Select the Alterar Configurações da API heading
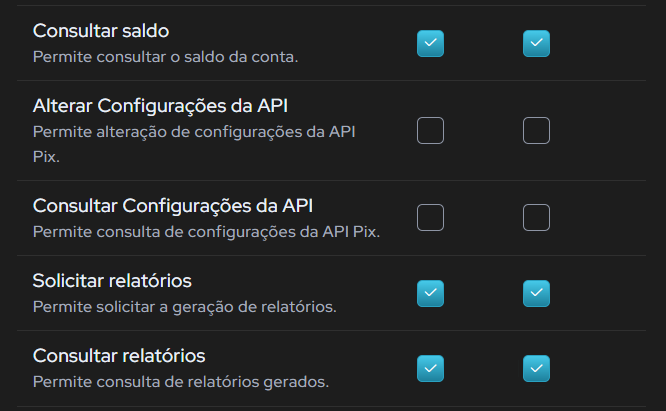The height and width of the screenshot is (411, 666). [160, 106]
